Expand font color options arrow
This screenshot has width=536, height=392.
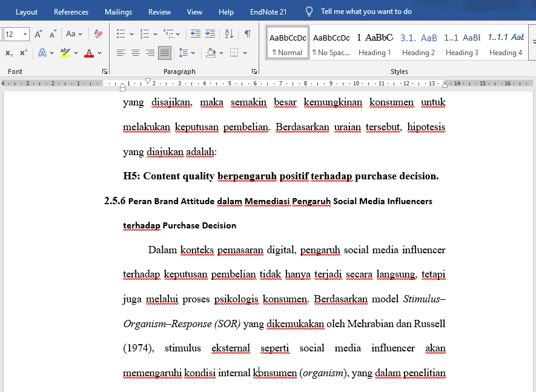(99, 53)
